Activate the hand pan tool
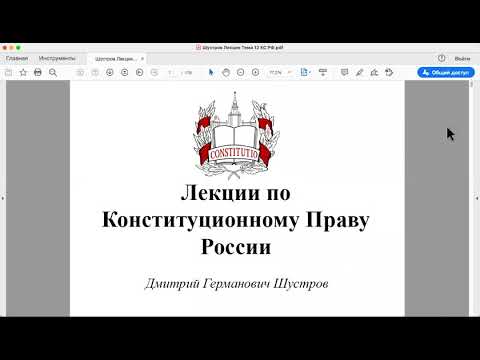Image resolution: width=480 pixels, height=360 pixels. [x=226, y=72]
